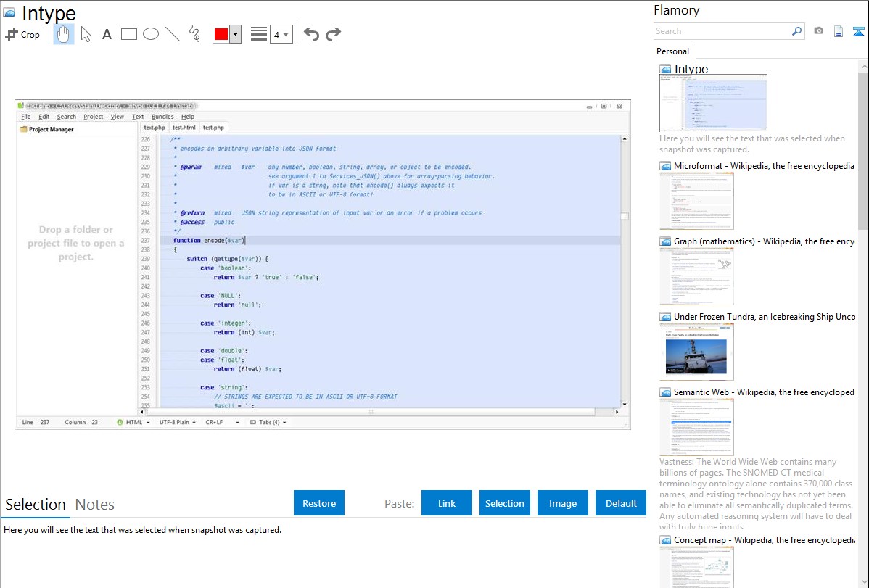The width and height of the screenshot is (869, 588).
Task: Open the Bundles menu in the Intype screenshot
Action: click(162, 117)
